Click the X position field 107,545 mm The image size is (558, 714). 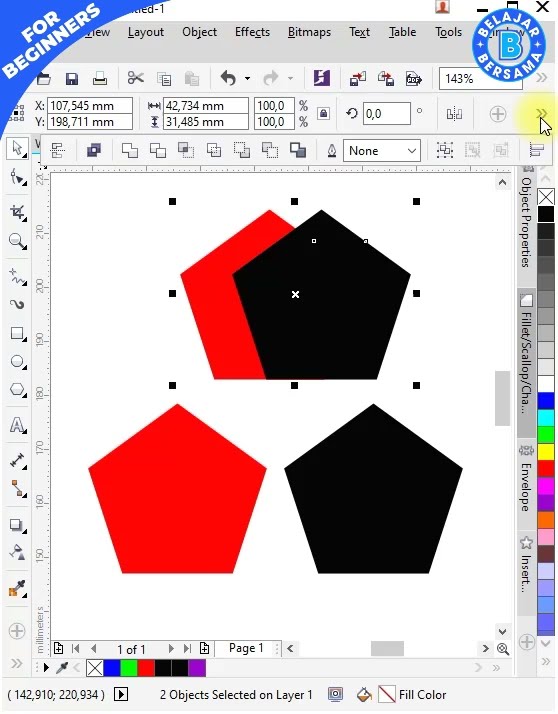[90, 106]
